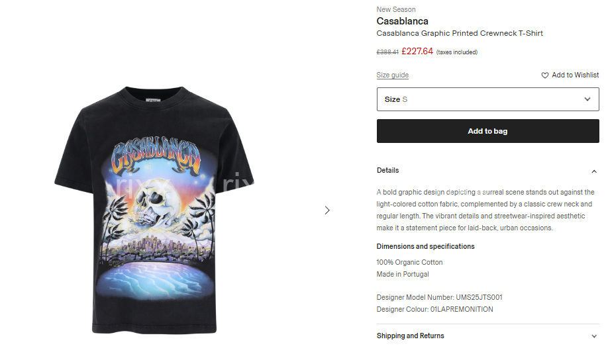Open the Size guide link

392,75
